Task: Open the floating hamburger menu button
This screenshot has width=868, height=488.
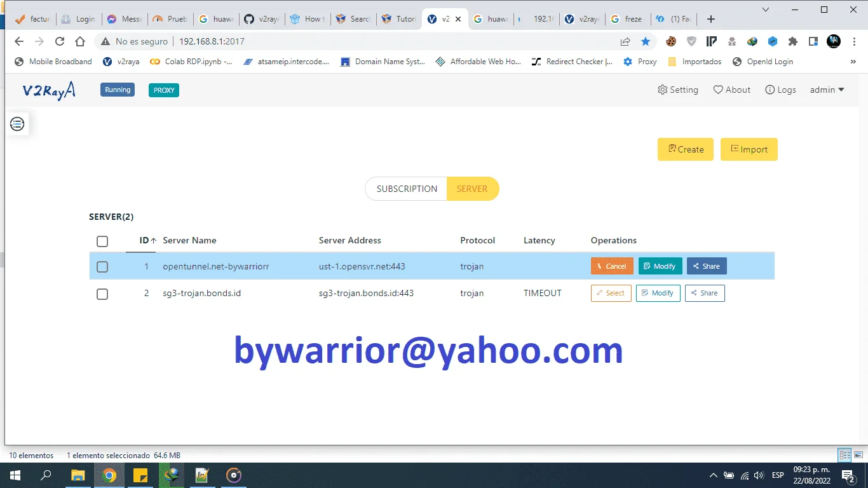Action: (x=17, y=124)
